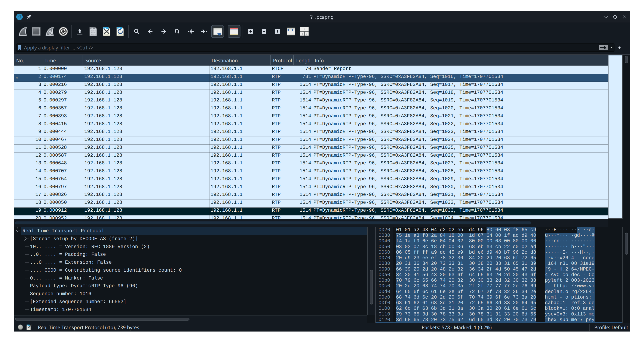Select Payload type DynamicRTP-Type-96 field
This screenshot has width=644, height=348.
point(84,286)
